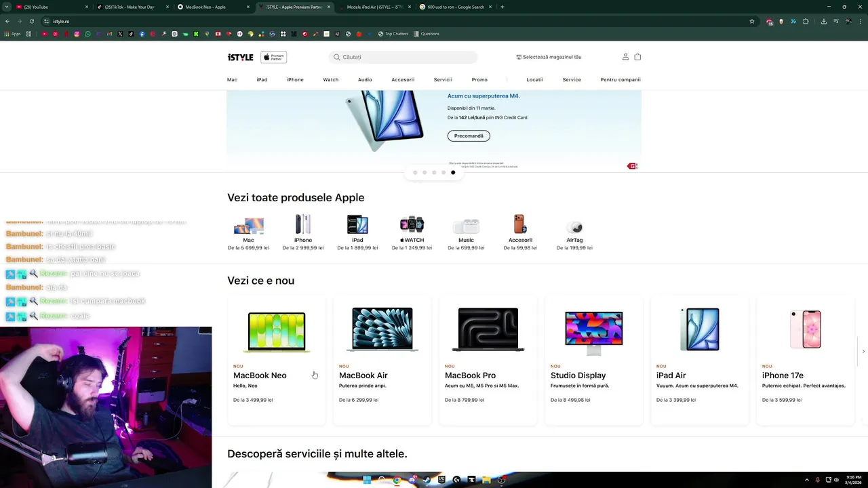Open File Explorer from the taskbar
The image size is (868, 488).
pyautogui.click(x=486, y=480)
